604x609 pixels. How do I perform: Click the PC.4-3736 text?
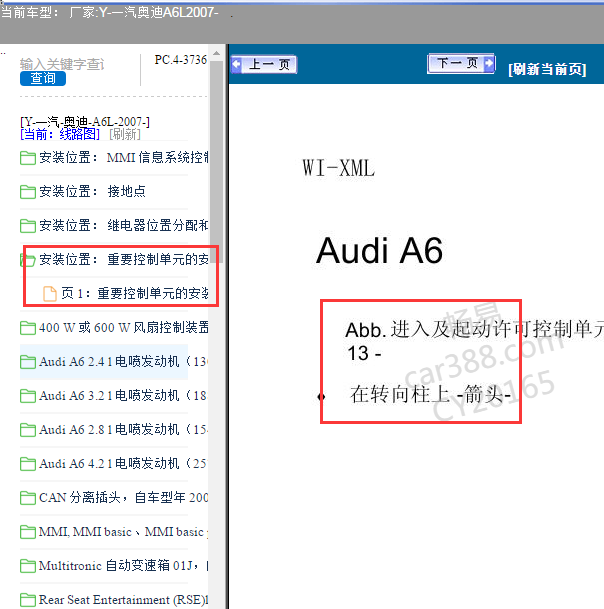(x=181, y=60)
